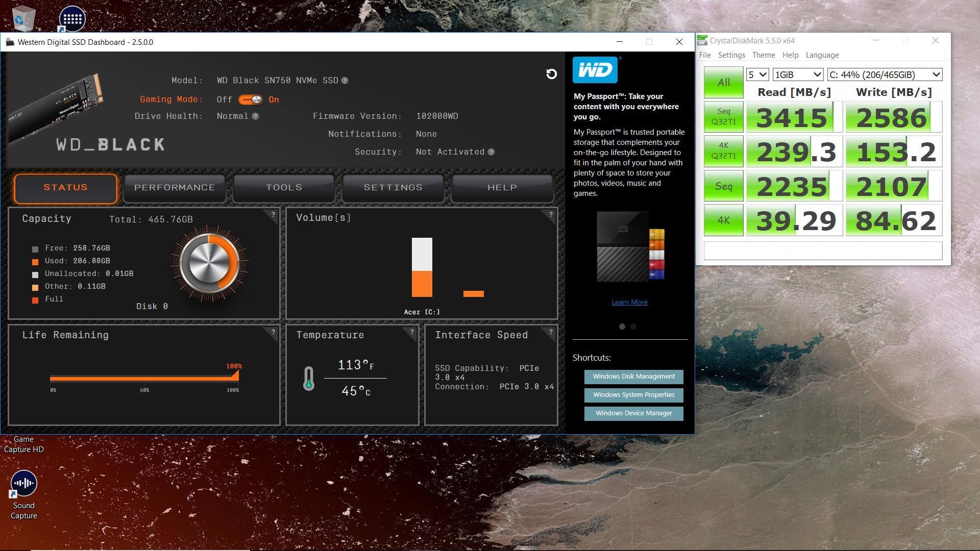980x551 pixels.
Task: Open Capacity panel help question mark
Action: pos(273,215)
